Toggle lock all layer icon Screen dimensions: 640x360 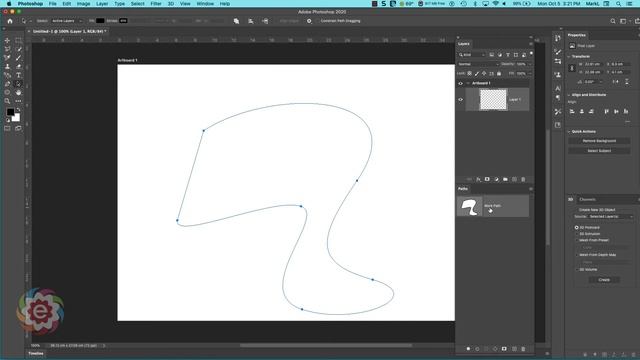tap(499, 73)
